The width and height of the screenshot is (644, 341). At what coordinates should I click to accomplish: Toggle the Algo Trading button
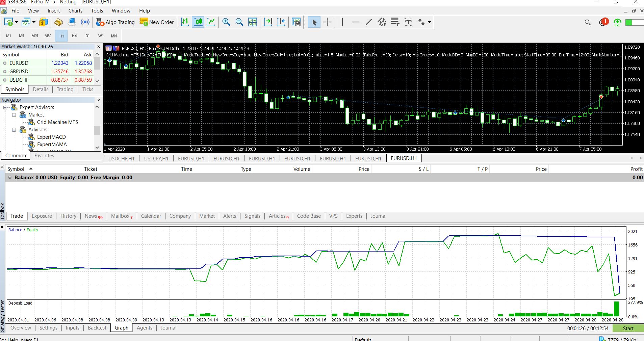(115, 22)
